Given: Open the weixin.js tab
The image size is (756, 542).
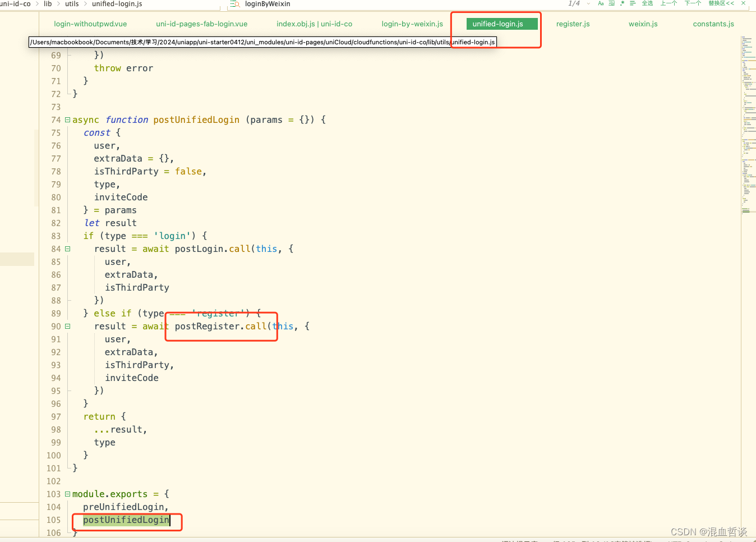Looking at the screenshot, I should coord(643,24).
